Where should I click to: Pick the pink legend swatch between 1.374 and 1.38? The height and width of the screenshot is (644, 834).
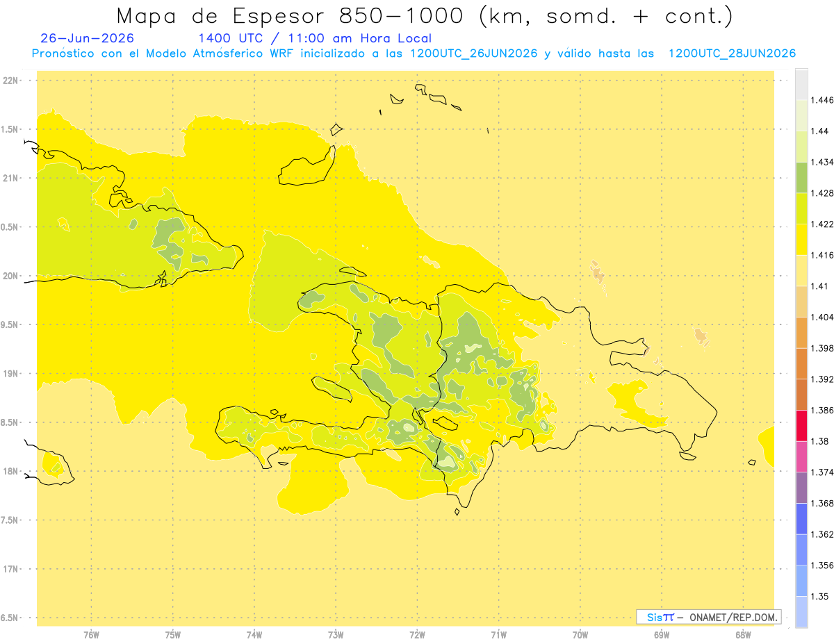coord(801,456)
